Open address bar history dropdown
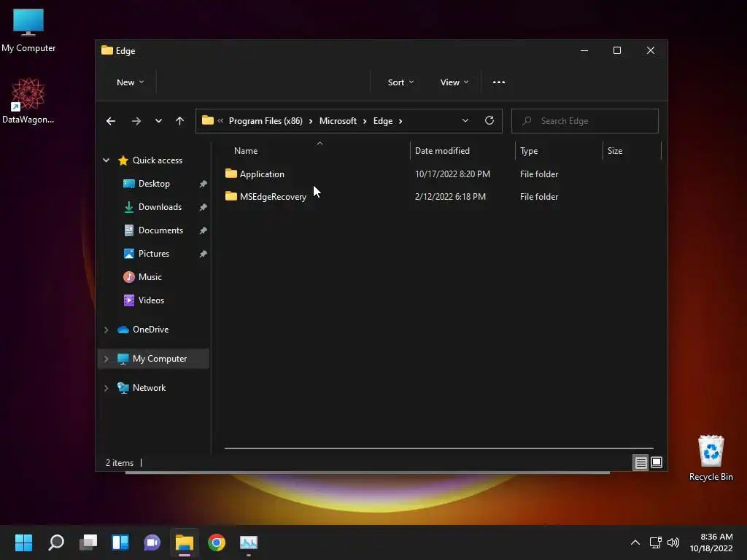Screen dimensions: 747x560 coord(465,120)
